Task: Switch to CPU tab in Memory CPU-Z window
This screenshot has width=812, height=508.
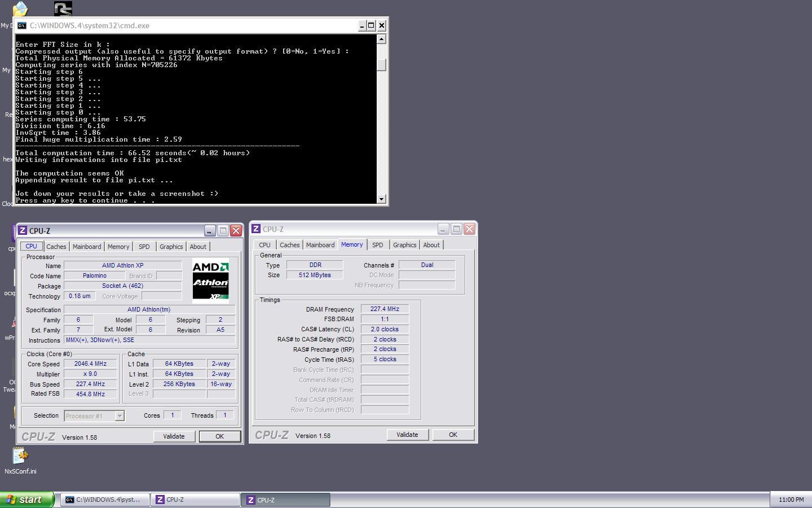Action: [x=264, y=245]
